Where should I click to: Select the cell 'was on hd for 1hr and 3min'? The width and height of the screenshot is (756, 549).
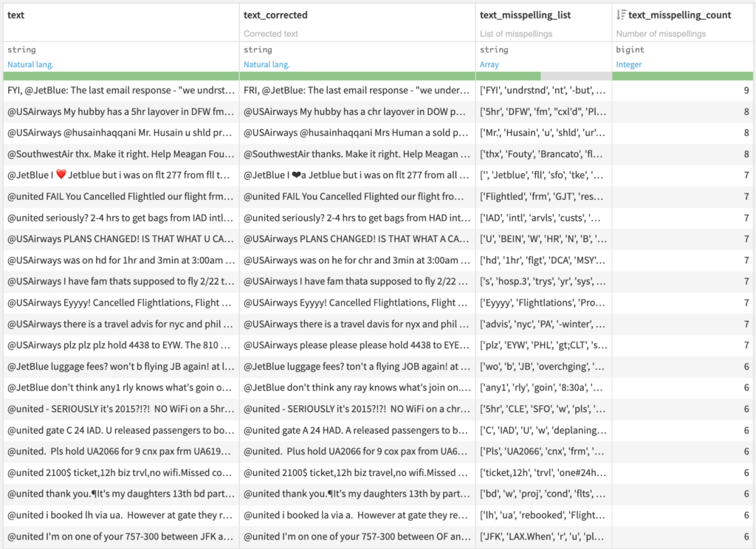pos(121,260)
